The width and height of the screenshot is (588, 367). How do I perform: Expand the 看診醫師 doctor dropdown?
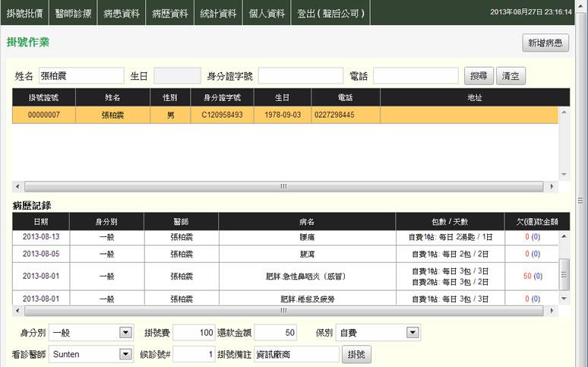pyautogui.click(x=125, y=354)
